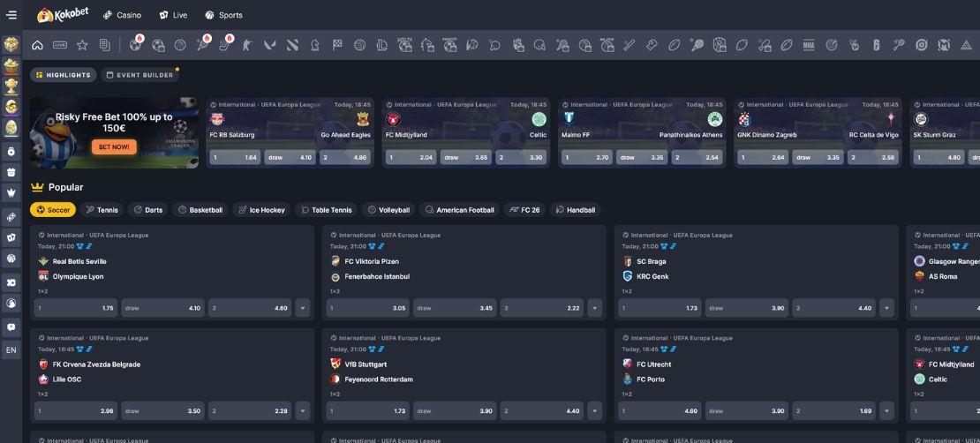Image resolution: width=980 pixels, height=443 pixels.
Task: Expand more markets for Viktoria Plzen match
Action: coord(595,309)
